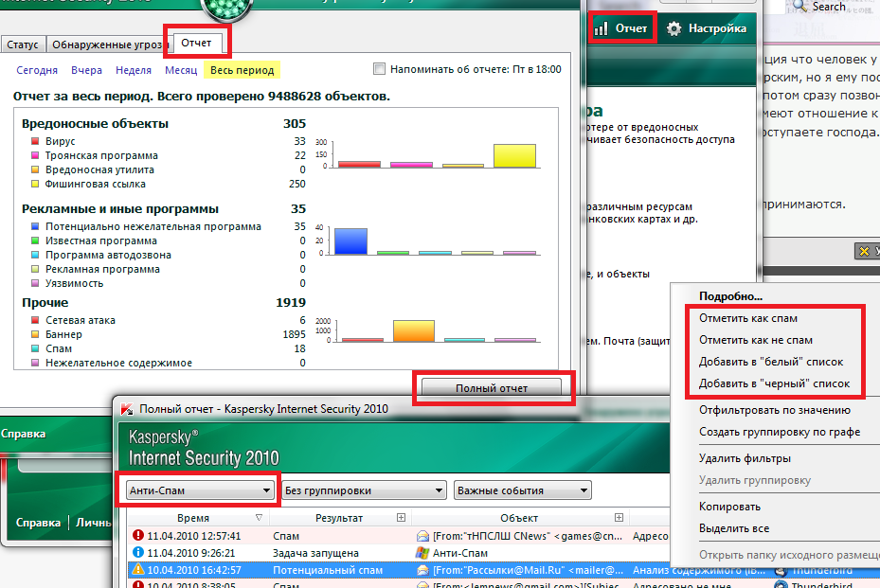Open the Без группировки dropdown
The image size is (880, 588).
(364, 490)
